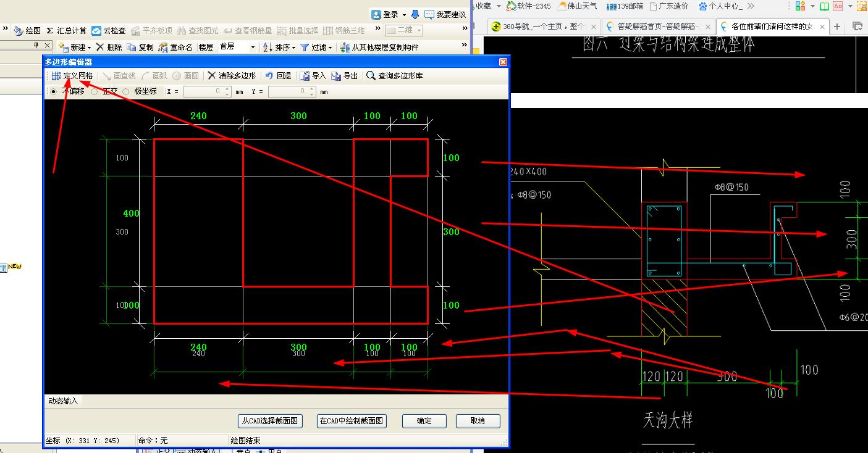Click the 重命名 rename component tool

pyautogui.click(x=175, y=47)
